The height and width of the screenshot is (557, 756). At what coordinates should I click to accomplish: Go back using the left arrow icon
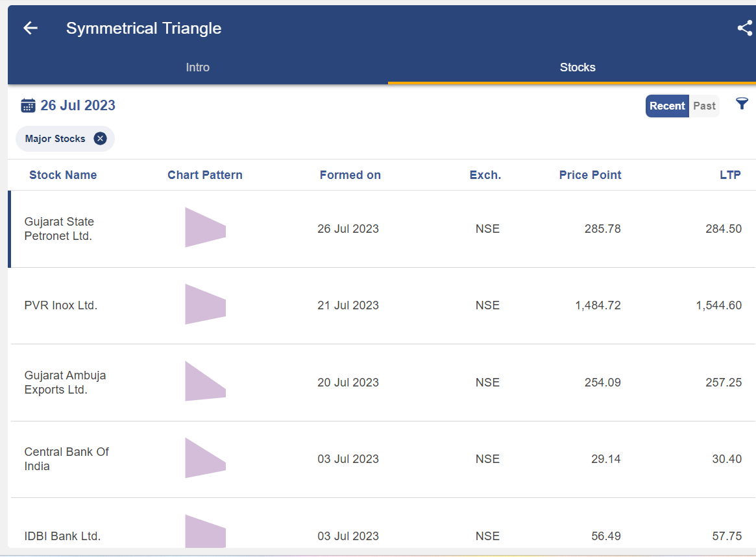coord(30,28)
